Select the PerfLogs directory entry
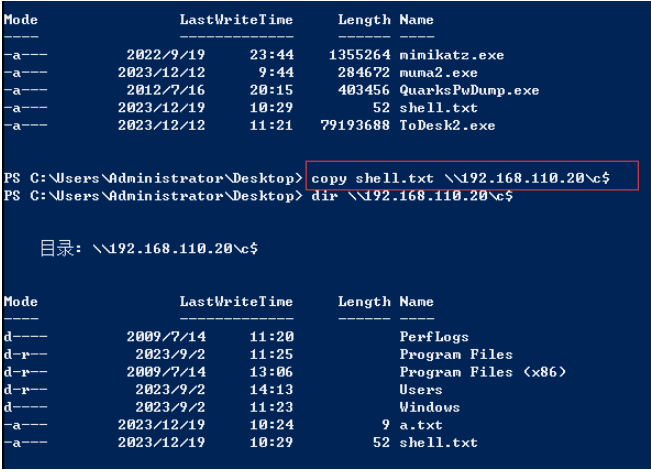This screenshot has height=473, width=651. pyautogui.click(x=434, y=337)
